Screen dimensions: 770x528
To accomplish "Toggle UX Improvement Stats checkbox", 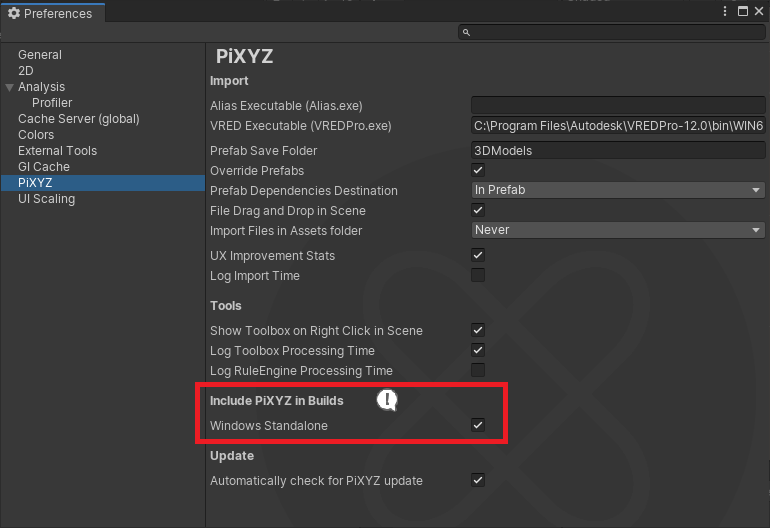I will 478,255.
